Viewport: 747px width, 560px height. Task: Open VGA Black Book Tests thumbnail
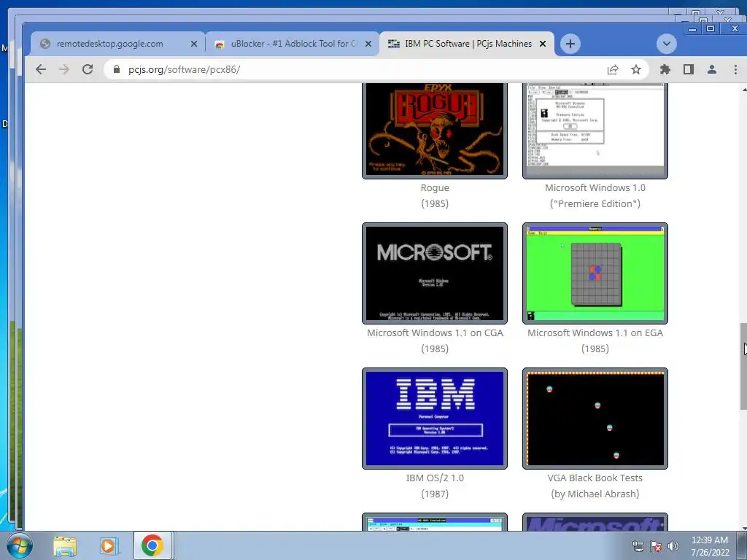click(595, 419)
